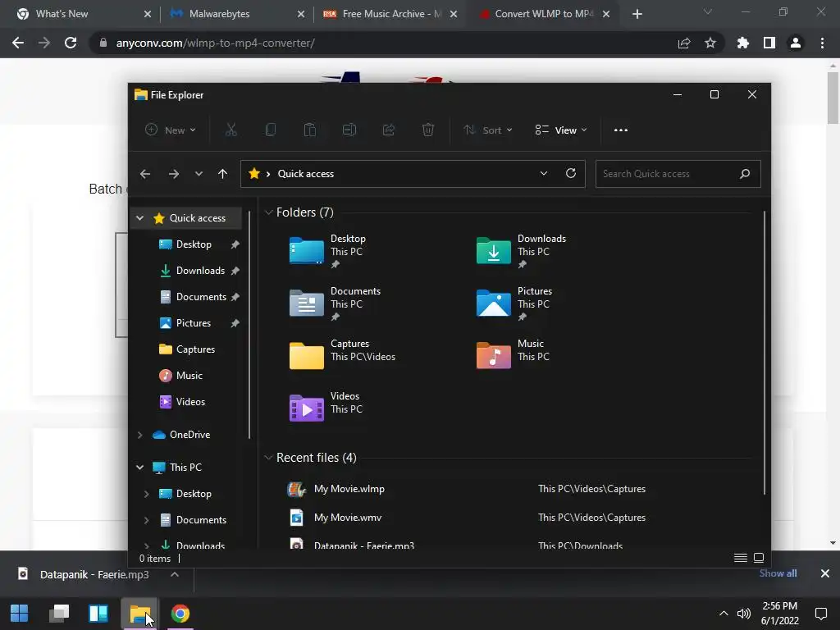Screen dimensions: 840x630
Task: Click Chrome extensions puzzle icon
Action: click(x=743, y=43)
